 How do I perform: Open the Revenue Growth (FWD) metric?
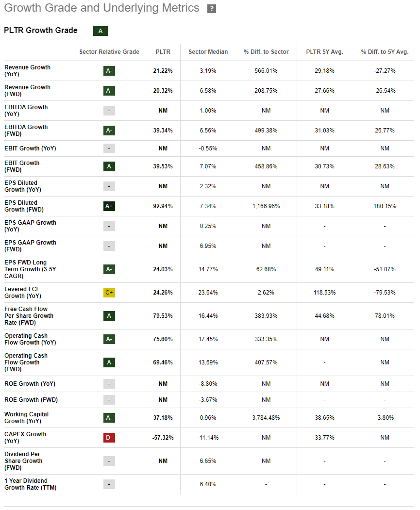(x=28, y=91)
